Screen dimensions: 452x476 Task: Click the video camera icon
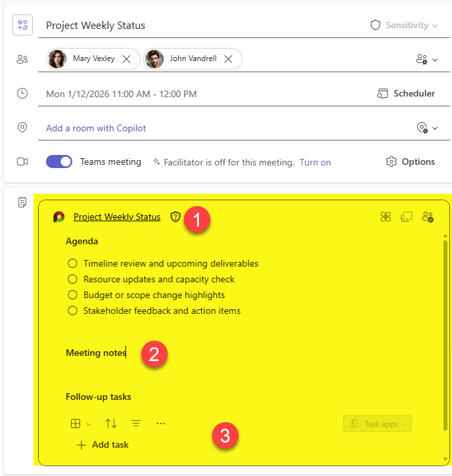pos(22,162)
